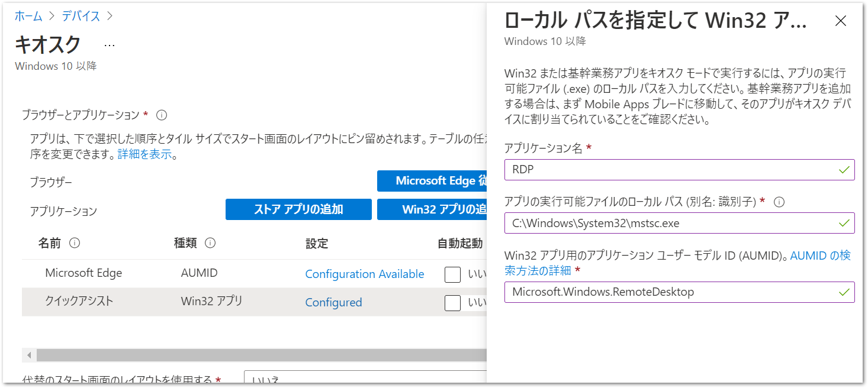Enable 自動起動 for クイックアシスト
The image size is (868, 388).
(x=452, y=302)
